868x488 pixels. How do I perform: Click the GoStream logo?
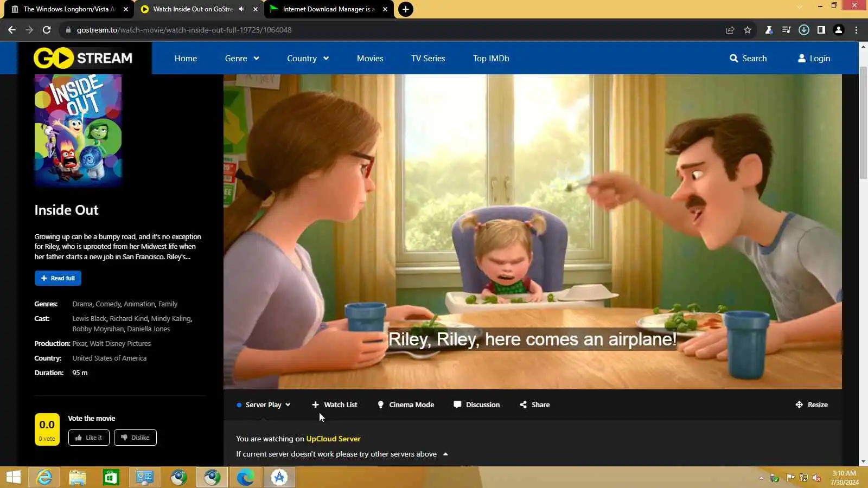pos(83,58)
